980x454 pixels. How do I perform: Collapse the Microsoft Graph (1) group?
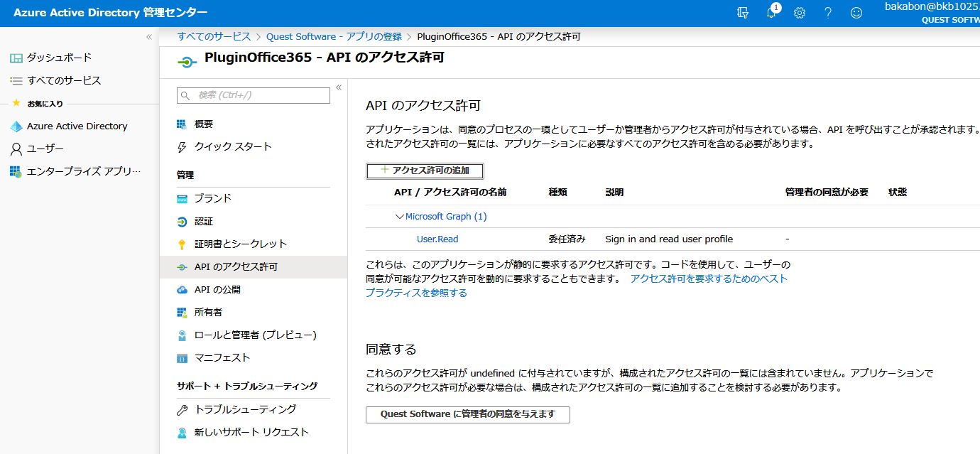(x=399, y=217)
